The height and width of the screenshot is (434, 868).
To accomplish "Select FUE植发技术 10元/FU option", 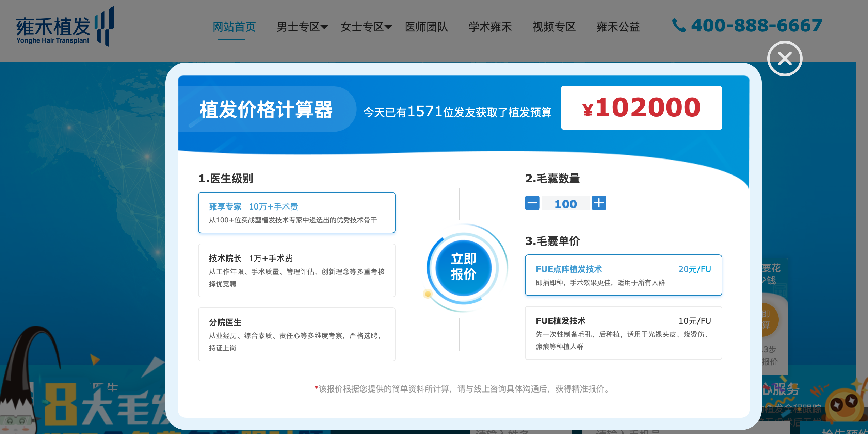I will click(x=623, y=333).
